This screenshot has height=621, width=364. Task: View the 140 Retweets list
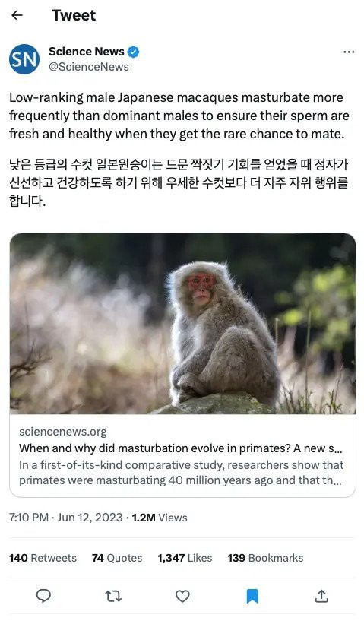pos(43,558)
